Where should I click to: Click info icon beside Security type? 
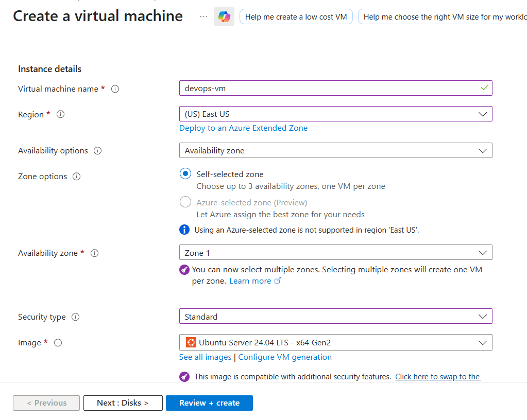(x=76, y=317)
